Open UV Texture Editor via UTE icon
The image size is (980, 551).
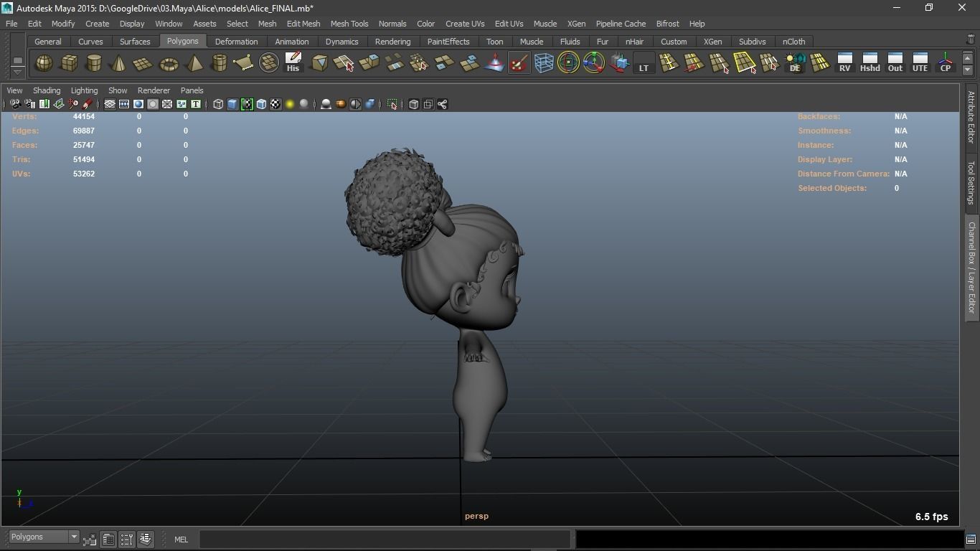(920, 63)
